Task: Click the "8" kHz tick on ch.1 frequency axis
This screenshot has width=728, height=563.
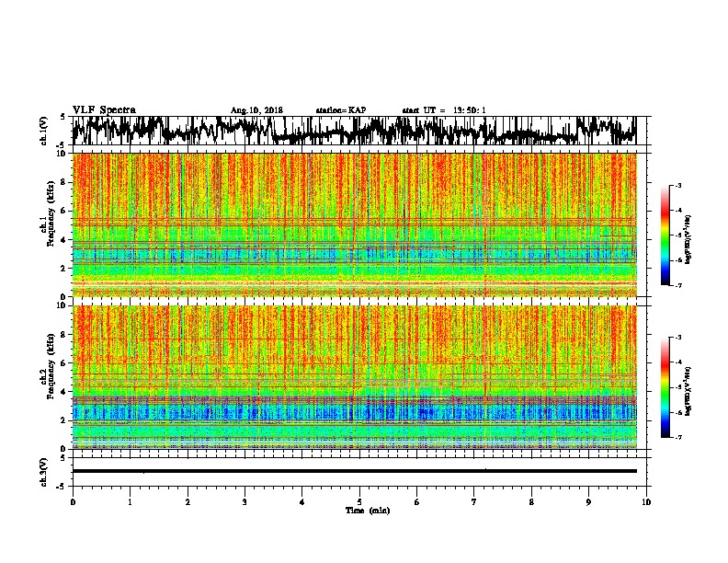Action: tap(63, 182)
